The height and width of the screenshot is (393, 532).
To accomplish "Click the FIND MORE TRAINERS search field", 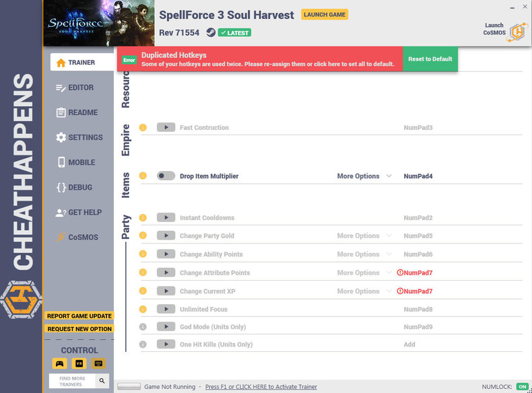I will [72, 381].
